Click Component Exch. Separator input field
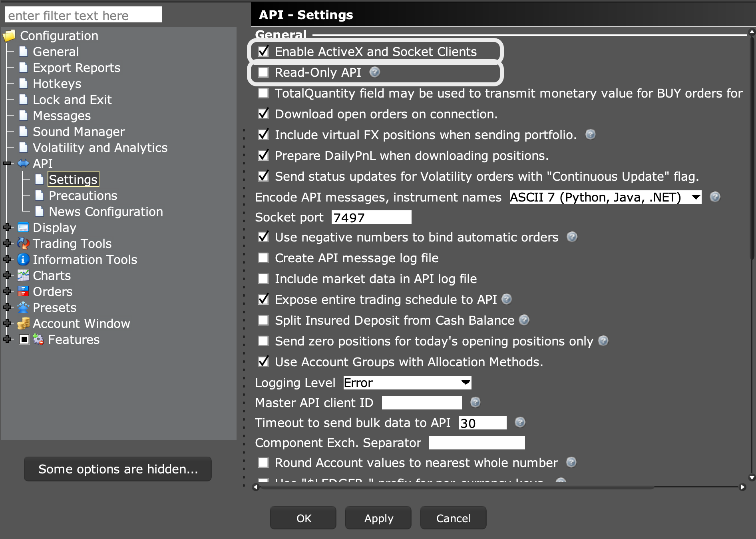 tap(477, 443)
